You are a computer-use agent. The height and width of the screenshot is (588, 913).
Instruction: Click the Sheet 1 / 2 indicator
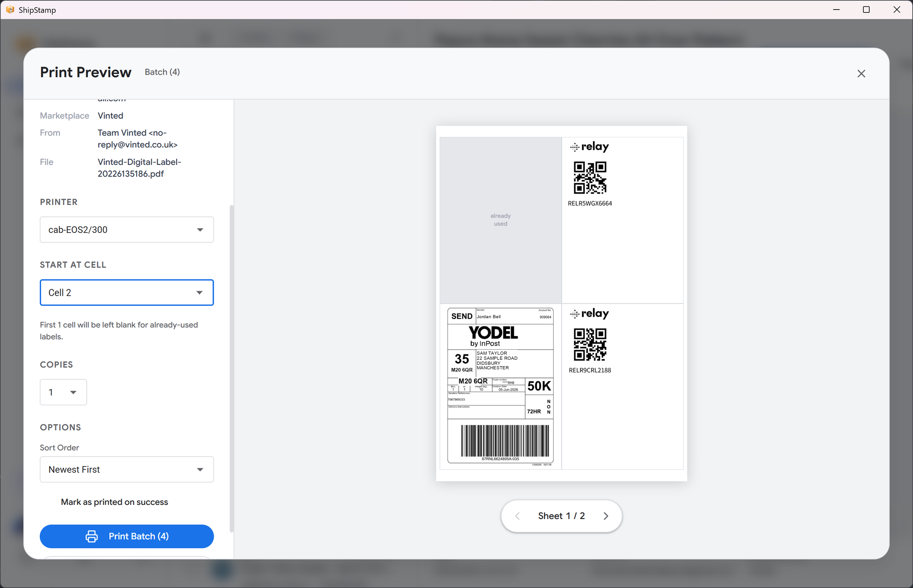pos(561,516)
